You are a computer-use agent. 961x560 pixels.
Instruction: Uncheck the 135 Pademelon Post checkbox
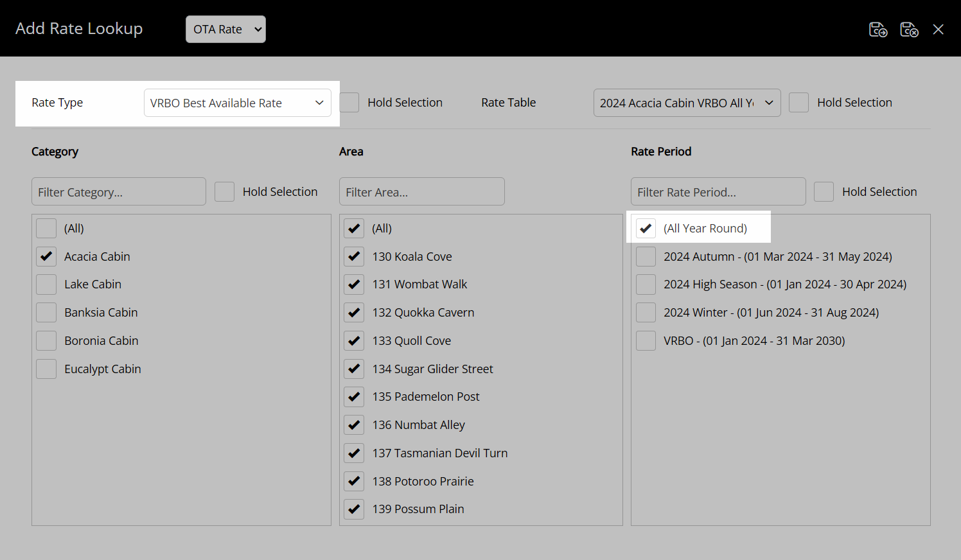coord(354,397)
